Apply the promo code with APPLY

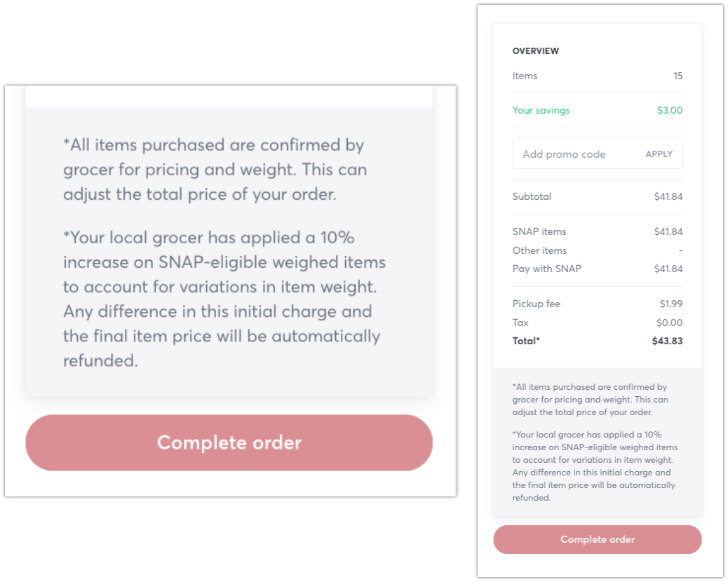pos(659,154)
